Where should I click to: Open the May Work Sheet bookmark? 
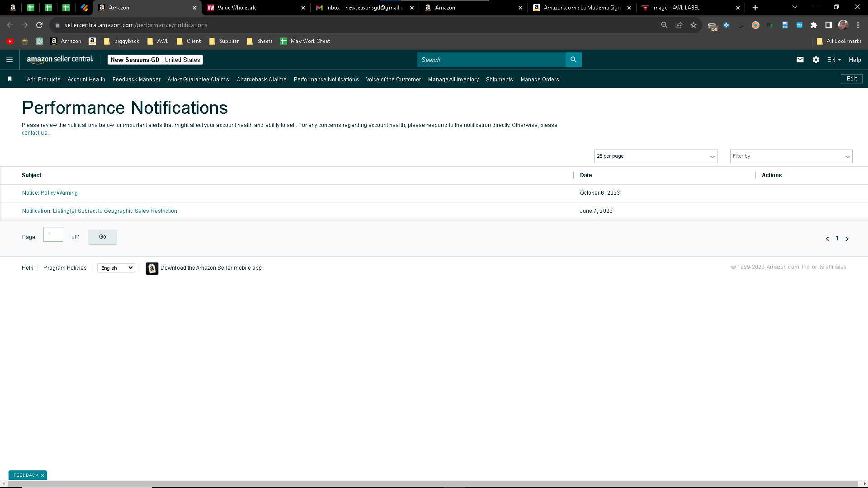pyautogui.click(x=305, y=41)
